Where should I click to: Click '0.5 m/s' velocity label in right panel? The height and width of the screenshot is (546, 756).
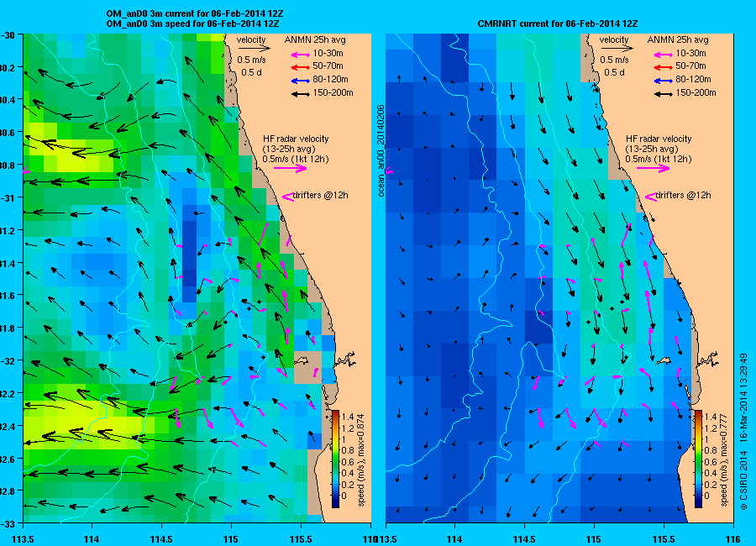614,60
